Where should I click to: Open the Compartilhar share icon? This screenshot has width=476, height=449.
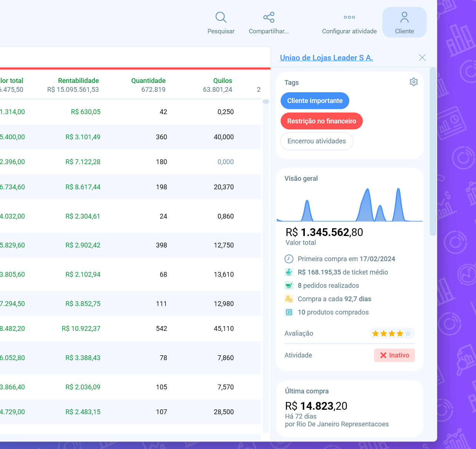(269, 17)
